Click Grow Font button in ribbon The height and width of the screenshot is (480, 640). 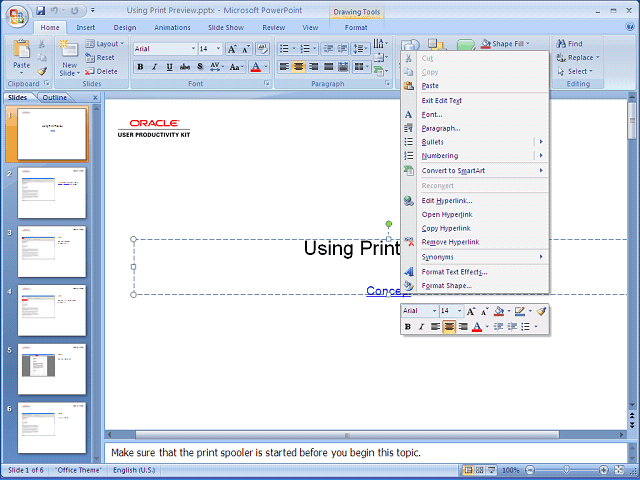231,49
